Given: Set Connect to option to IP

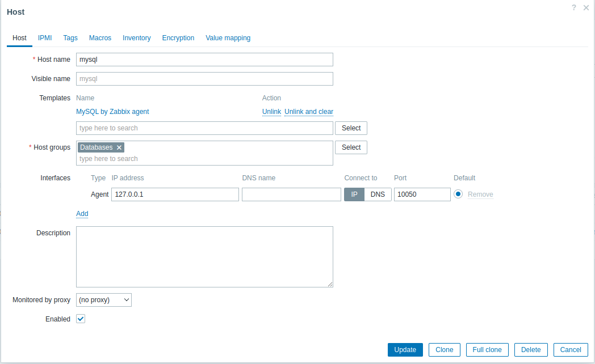Looking at the screenshot, I should click(x=354, y=194).
